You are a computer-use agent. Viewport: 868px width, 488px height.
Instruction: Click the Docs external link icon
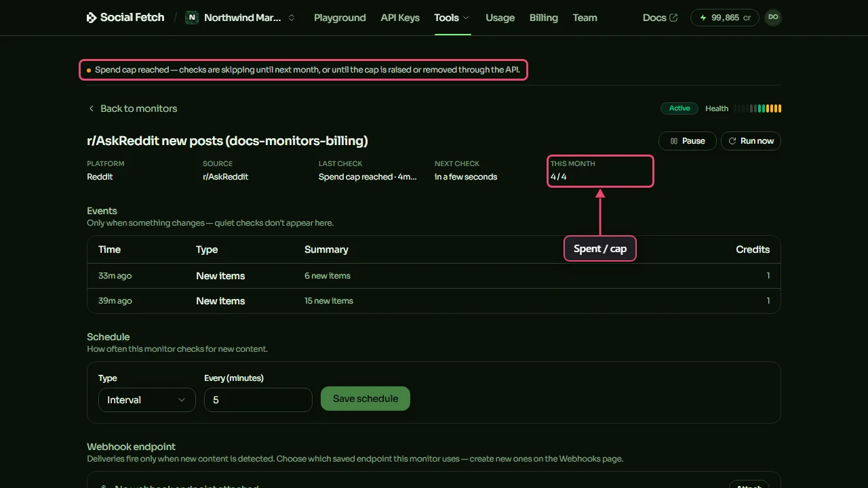pos(673,18)
